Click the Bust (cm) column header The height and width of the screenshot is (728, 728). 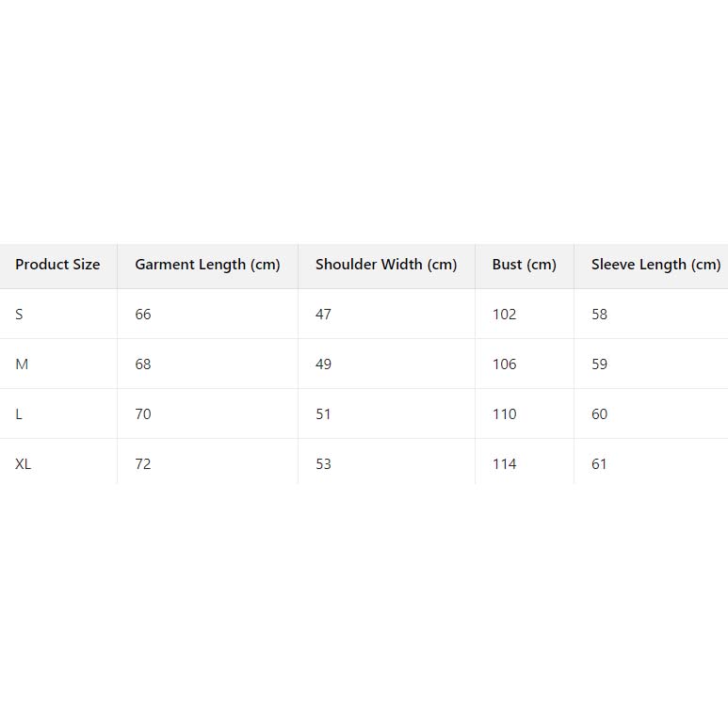click(x=524, y=265)
